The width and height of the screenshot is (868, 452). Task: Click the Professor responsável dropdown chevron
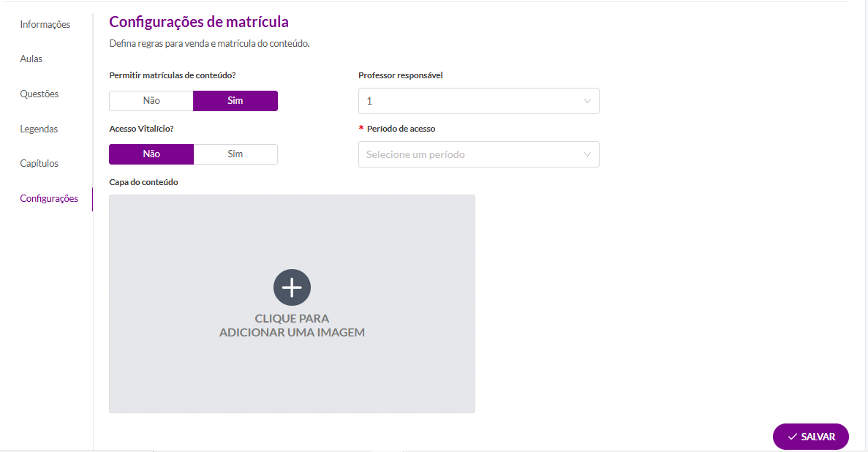point(586,102)
